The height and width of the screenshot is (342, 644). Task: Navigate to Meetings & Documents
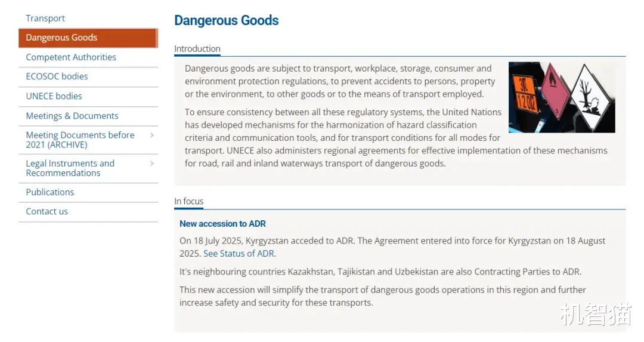point(72,116)
